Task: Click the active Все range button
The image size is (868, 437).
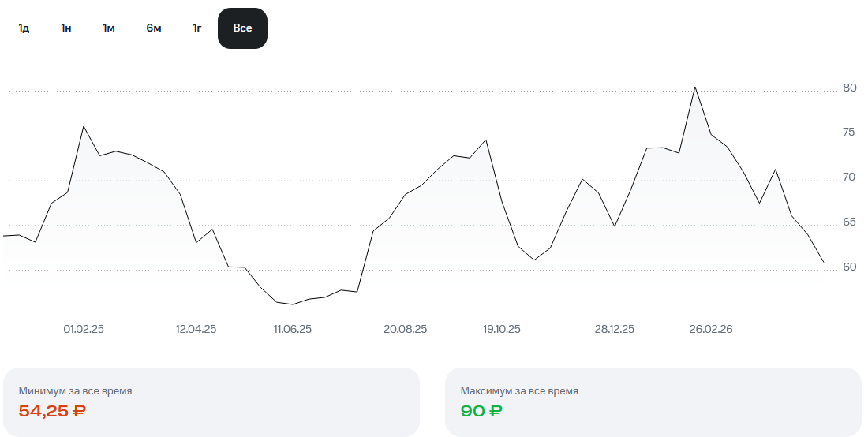Action: [x=242, y=28]
